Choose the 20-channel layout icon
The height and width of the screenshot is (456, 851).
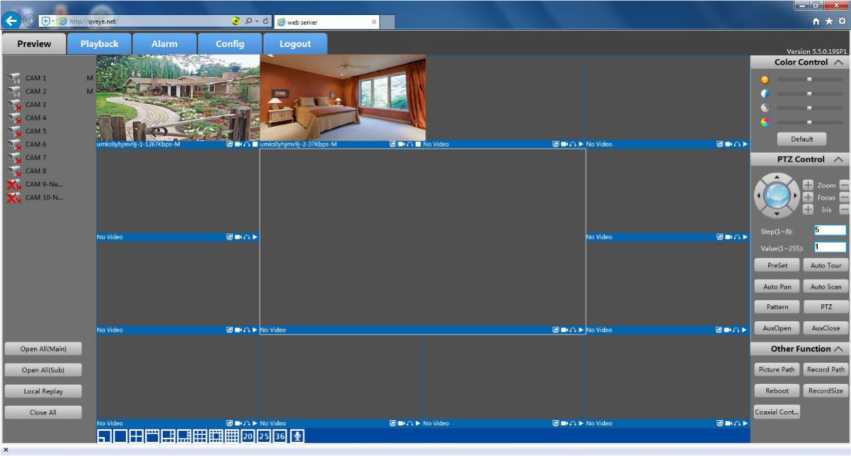[x=248, y=436]
